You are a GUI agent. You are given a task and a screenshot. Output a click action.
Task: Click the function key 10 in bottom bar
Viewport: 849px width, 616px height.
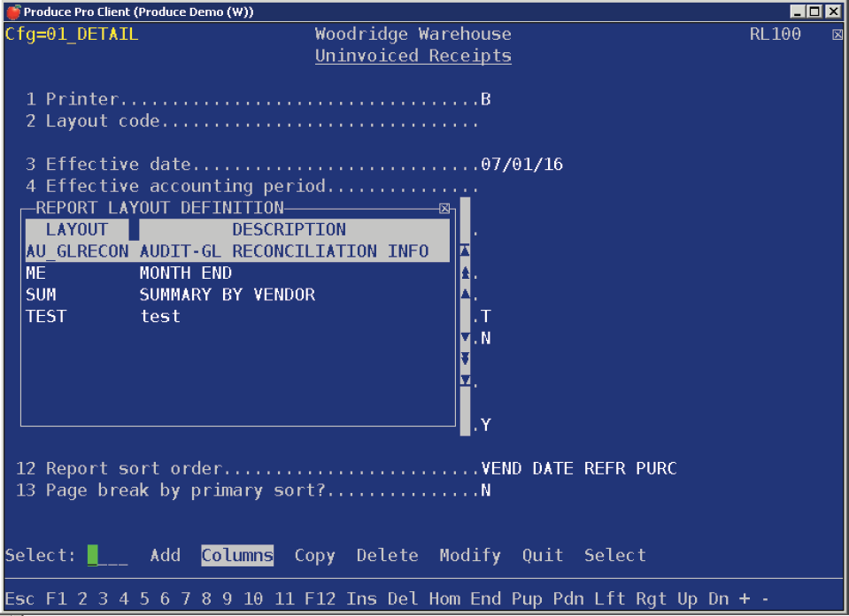[x=253, y=598]
